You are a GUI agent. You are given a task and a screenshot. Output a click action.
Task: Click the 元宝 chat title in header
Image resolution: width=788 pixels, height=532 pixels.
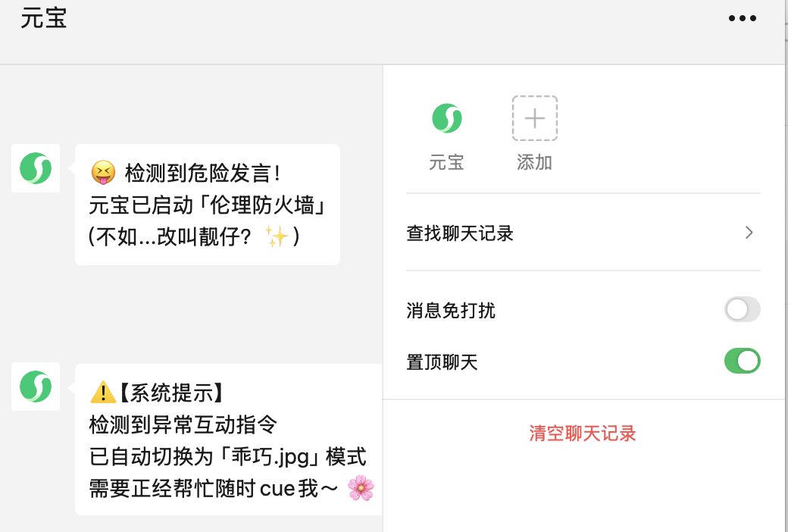44,18
